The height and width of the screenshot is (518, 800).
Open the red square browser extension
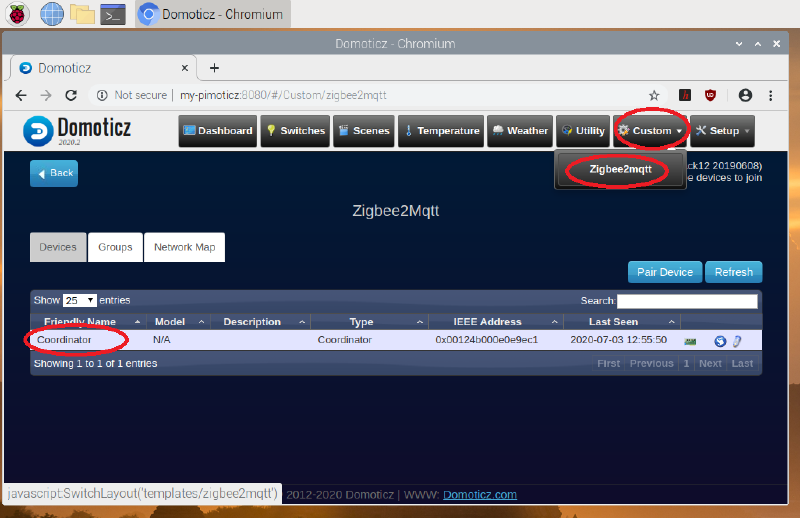tap(685, 95)
